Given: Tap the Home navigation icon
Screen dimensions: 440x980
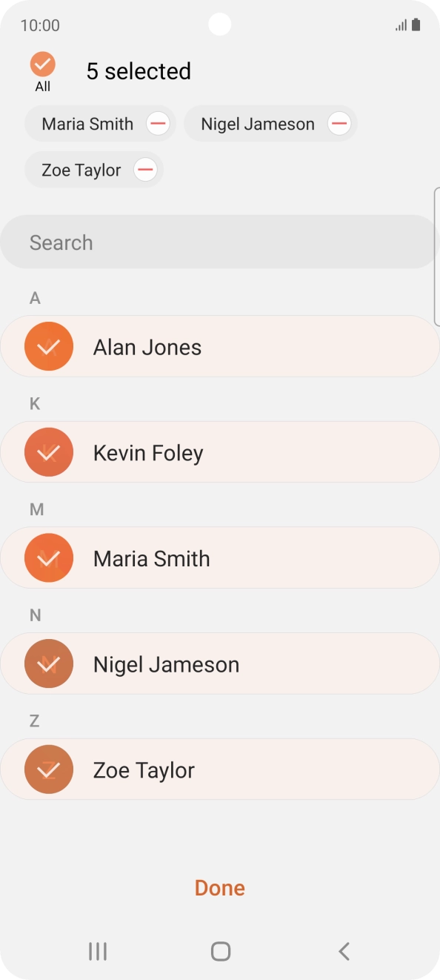Looking at the screenshot, I should pos(221,951).
